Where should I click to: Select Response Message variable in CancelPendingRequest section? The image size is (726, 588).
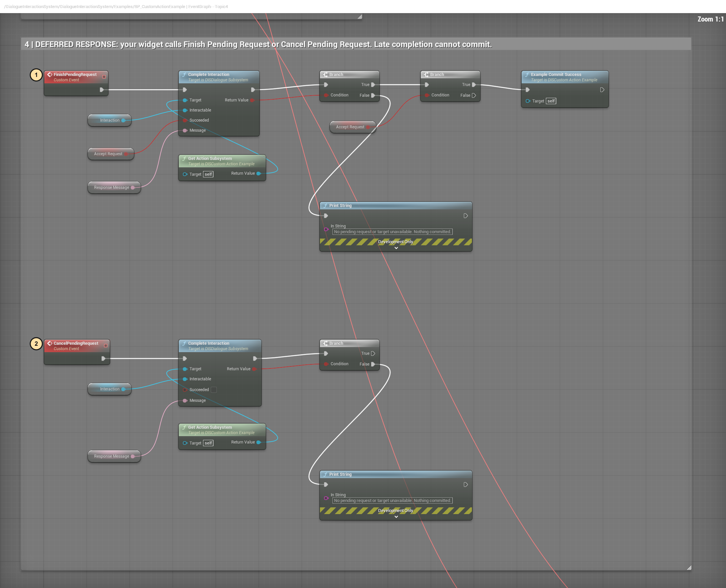coord(114,456)
